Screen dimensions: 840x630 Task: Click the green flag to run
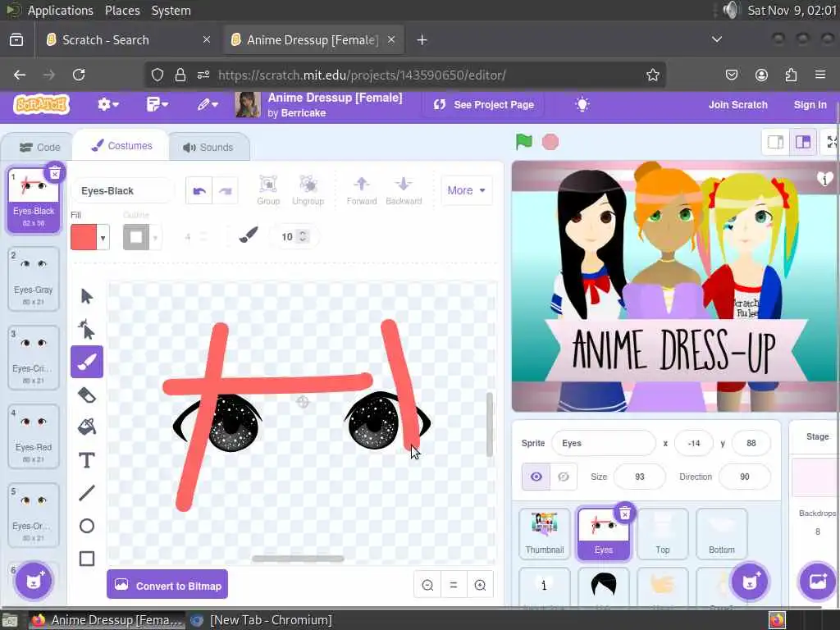point(524,142)
